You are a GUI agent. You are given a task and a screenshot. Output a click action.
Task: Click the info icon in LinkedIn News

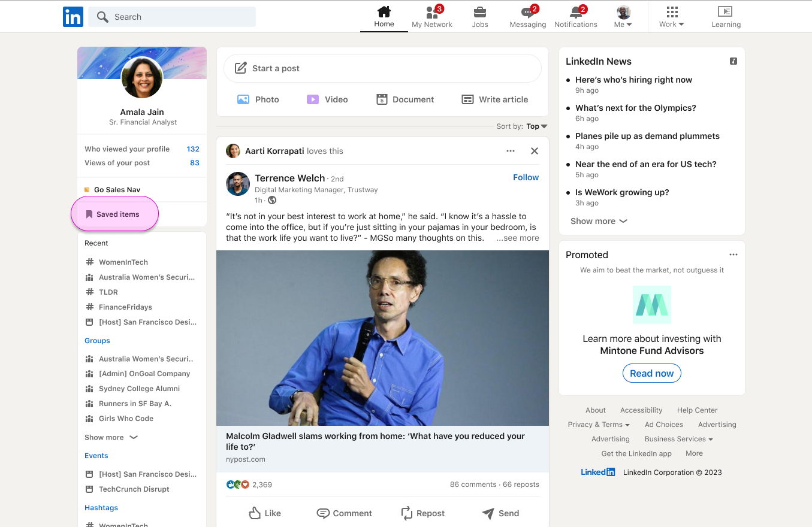tap(733, 61)
